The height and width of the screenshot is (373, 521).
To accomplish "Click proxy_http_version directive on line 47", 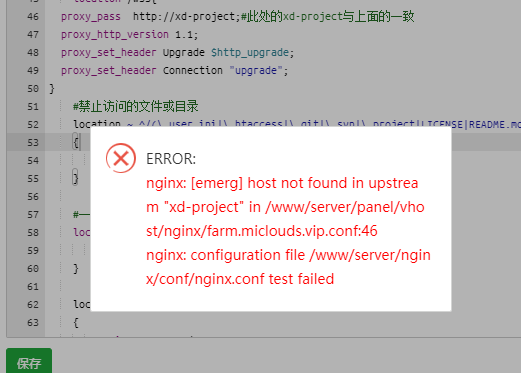I will click(x=115, y=34).
